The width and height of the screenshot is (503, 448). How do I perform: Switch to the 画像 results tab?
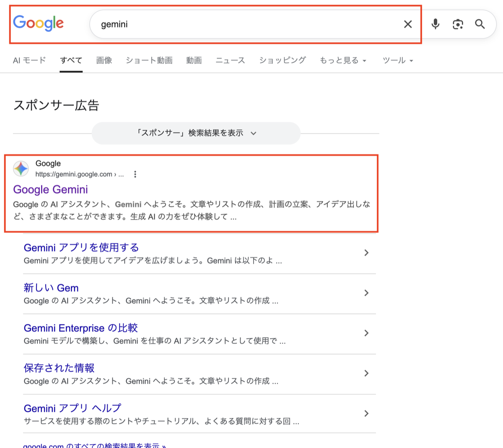(x=104, y=60)
